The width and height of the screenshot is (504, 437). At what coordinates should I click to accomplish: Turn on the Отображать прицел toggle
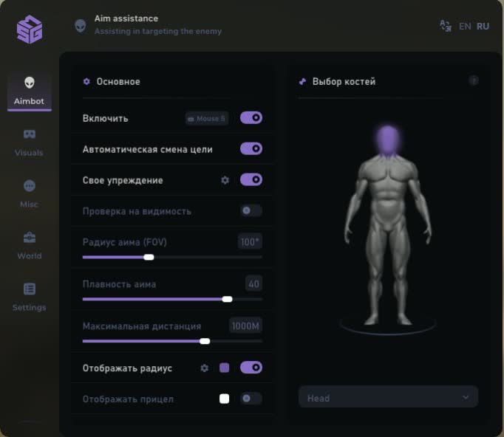click(x=251, y=399)
